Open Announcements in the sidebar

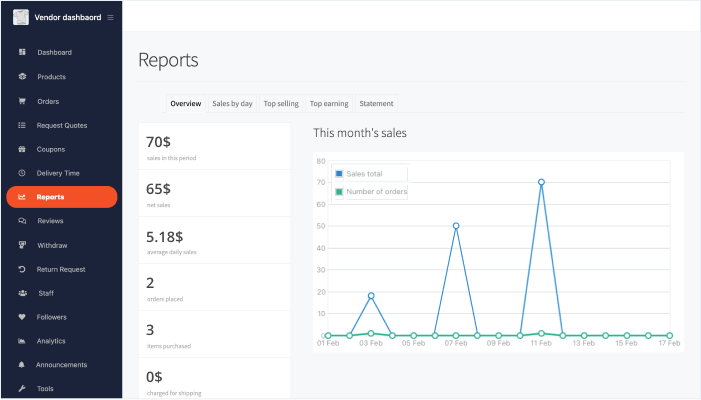coord(62,365)
